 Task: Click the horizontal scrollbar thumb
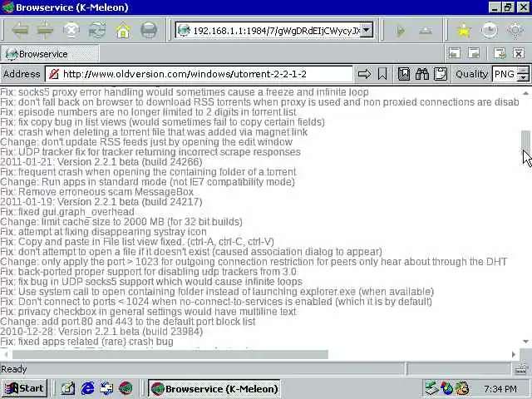point(170,355)
